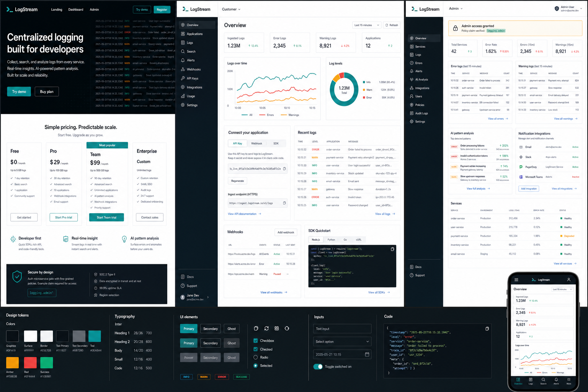Open Settings gear in Customer sidebar

183,105
